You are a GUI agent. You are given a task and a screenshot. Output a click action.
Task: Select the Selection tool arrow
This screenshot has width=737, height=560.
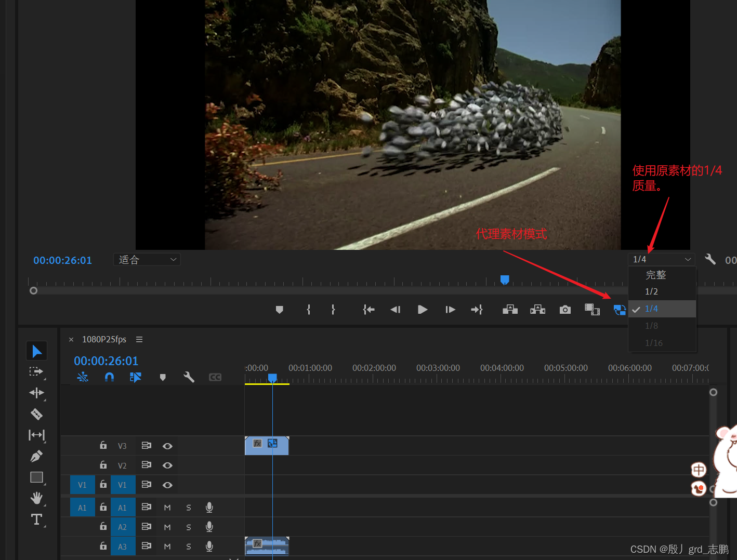pos(36,351)
